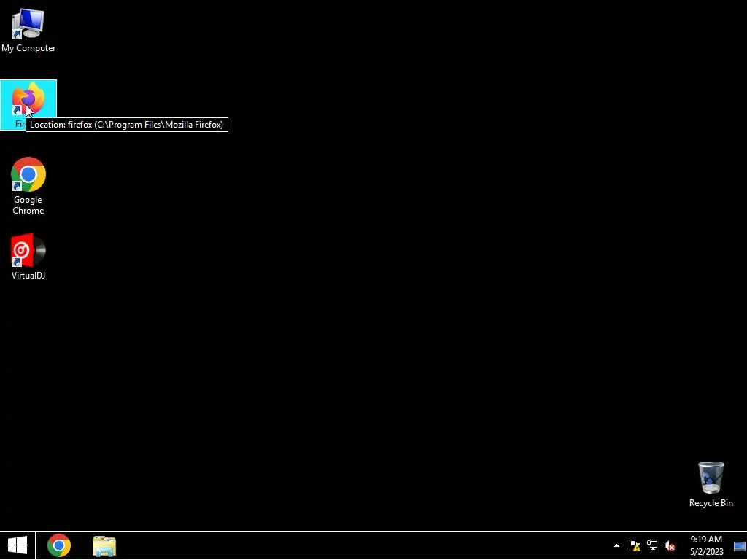
Task: Open the Windows Start menu
Action: [x=18, y=545]
